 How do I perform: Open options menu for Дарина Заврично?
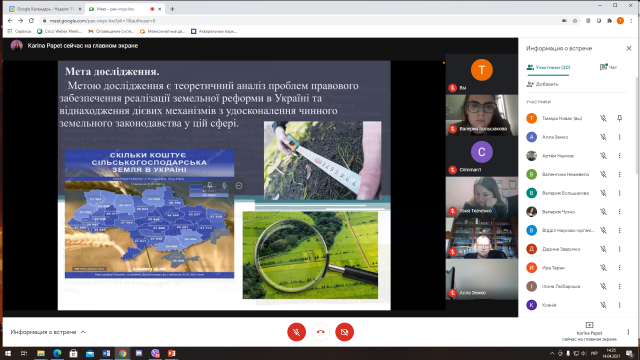pyautogui.click(x=619, y=249)
